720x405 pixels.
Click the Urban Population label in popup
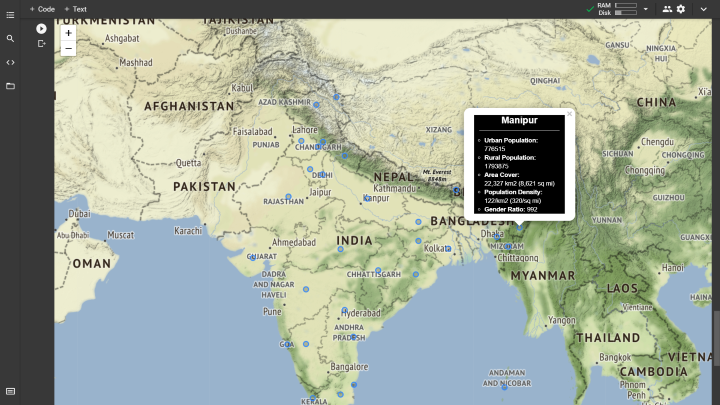(511, 141)
